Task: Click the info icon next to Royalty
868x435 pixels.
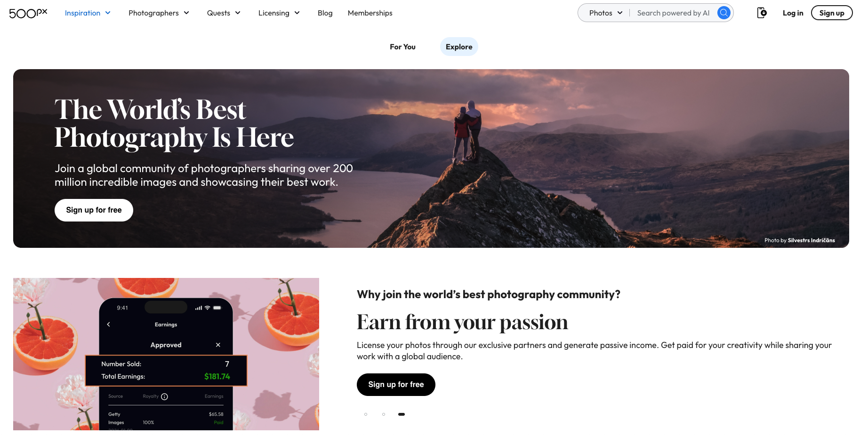Action: pos(164,396)
